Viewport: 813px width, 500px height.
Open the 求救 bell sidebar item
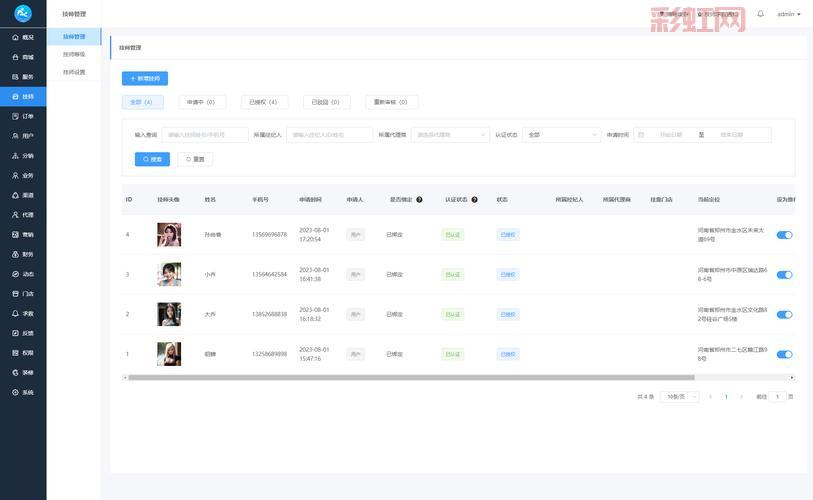pos(23,313)
